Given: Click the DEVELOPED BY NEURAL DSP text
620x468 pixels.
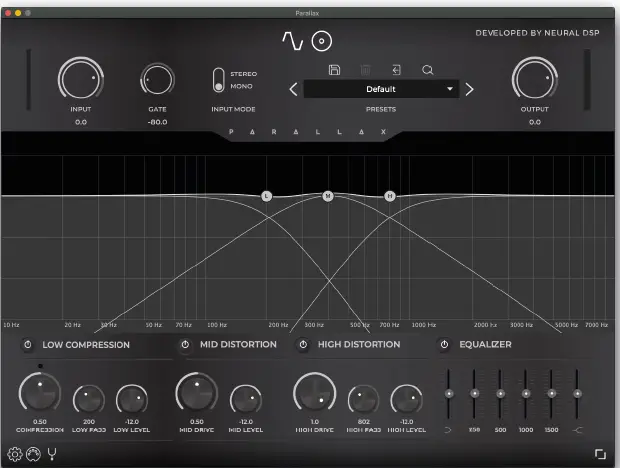Looking at the screenshot, I should coord(537,33).
